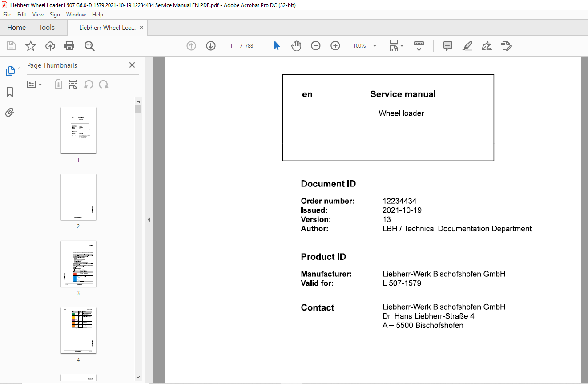Viewport: 588px width, 384px height.
Task: Click the Stamp tool icon
Action: point(506,46)
